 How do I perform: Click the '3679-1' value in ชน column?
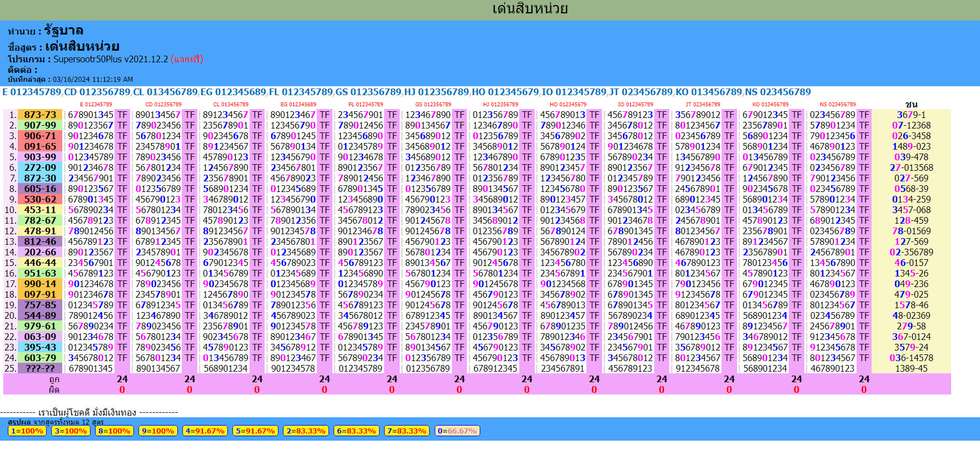(911, 115)
